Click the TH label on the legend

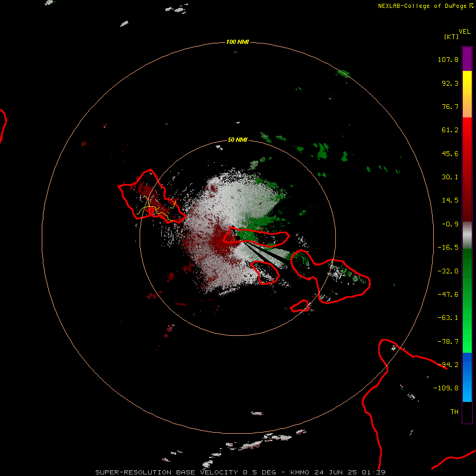(x=454, y=412)
